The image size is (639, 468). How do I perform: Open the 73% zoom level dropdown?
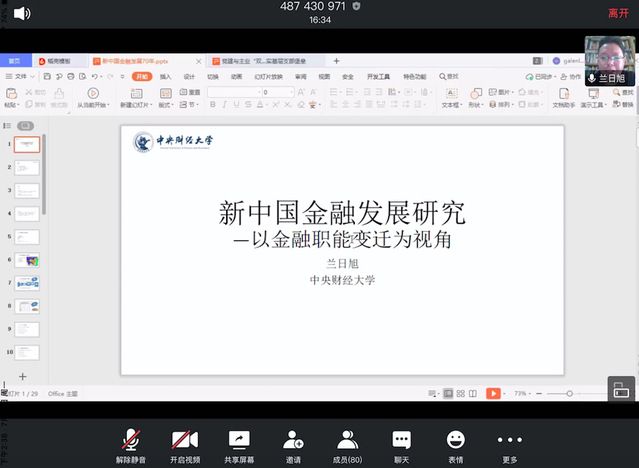point(522,394)
